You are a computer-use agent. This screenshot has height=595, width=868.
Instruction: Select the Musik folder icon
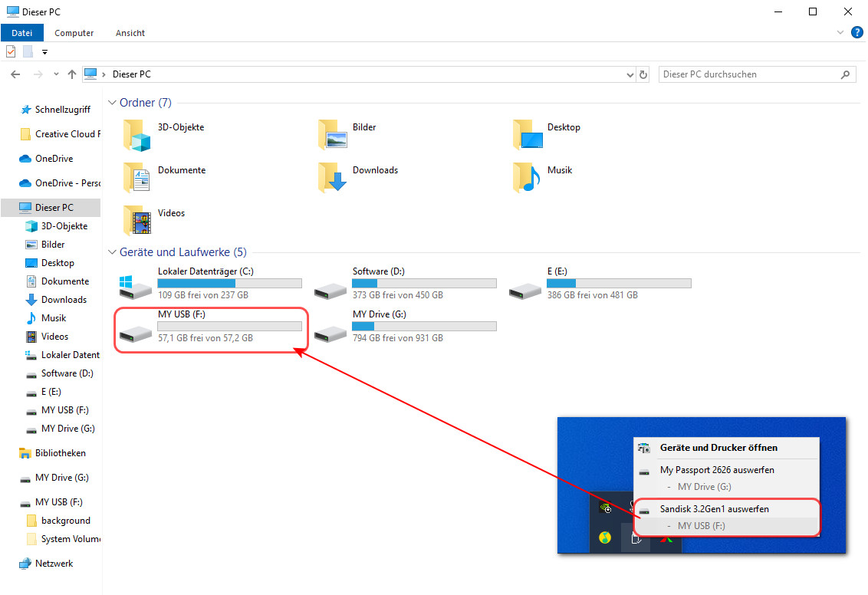(x=527, y=177)
